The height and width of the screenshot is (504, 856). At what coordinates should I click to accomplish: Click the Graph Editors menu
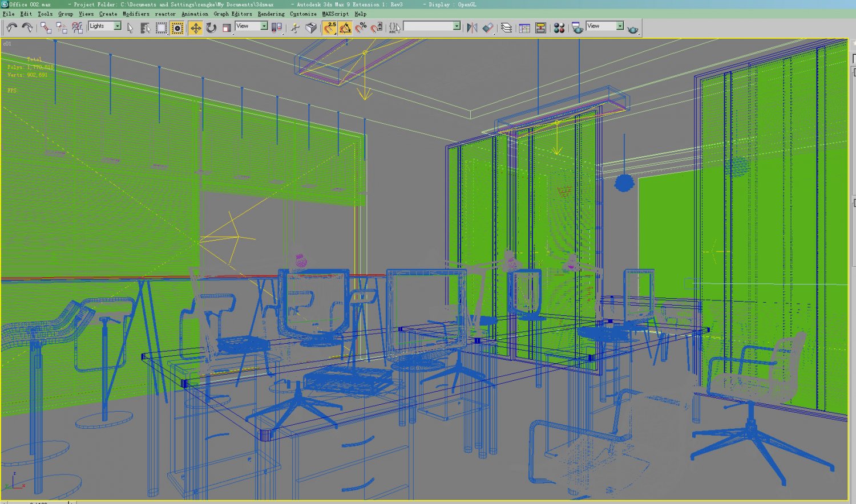232,14
